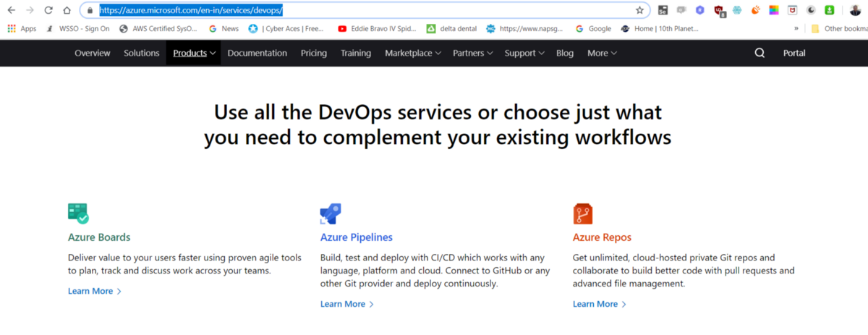This screenshot has height=335, width=868.
Task: Open the Eddie Bravo IV YouTube bookmark
Action: click(377, 29)
